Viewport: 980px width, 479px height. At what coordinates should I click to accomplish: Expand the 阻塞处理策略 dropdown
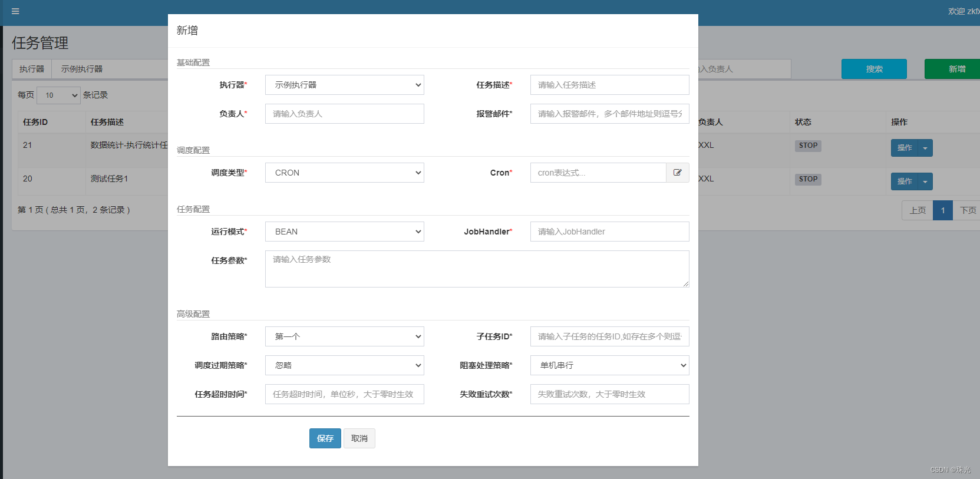tap(610, 365)
